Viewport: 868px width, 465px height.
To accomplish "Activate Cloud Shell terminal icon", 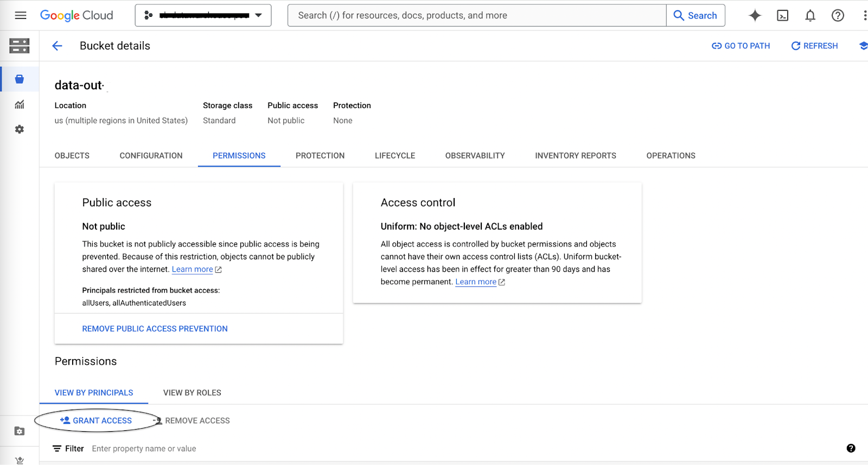I will tap(782, 15).
